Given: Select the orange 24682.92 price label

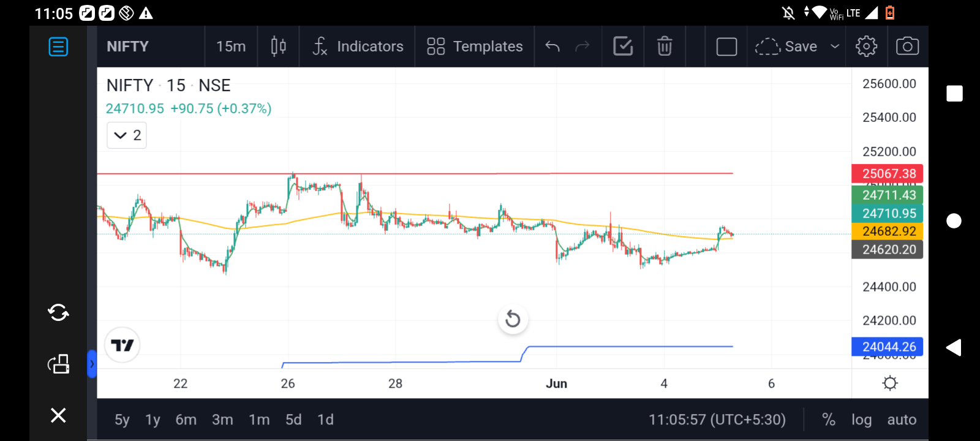Looking at the screenshot, I should tap(887, 231).
